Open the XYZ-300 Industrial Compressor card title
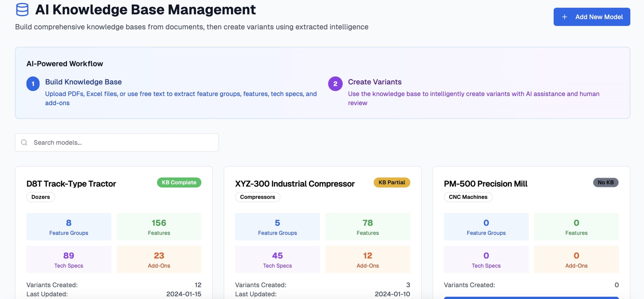The width and height of the screenshot is (644, 299). click(x=295, y=184)
